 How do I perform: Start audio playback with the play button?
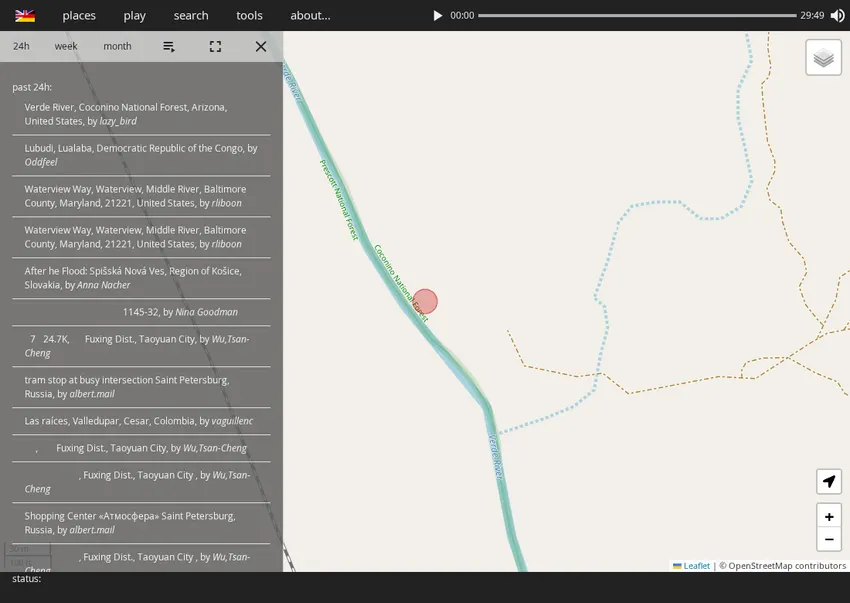coord(437,16)
